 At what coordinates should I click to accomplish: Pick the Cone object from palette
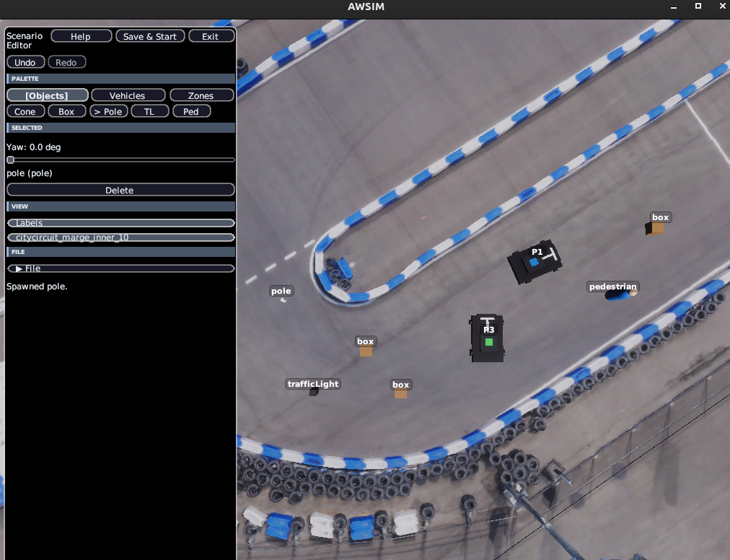coord(25,111)
